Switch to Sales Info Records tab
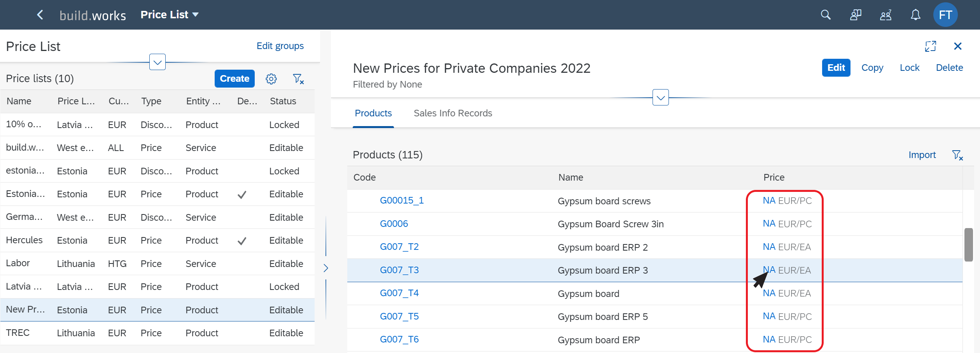 coord(453,113)
